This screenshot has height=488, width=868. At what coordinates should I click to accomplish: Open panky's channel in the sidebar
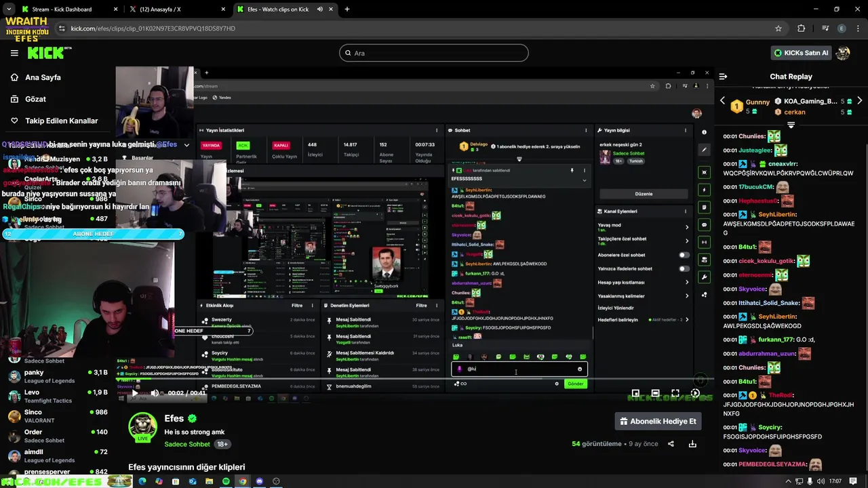pos(58,376)
